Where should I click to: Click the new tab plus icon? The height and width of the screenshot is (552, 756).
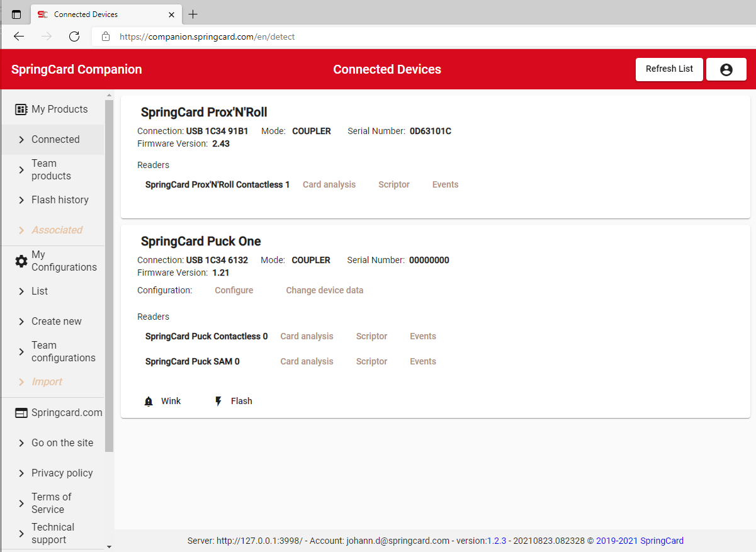193,14
